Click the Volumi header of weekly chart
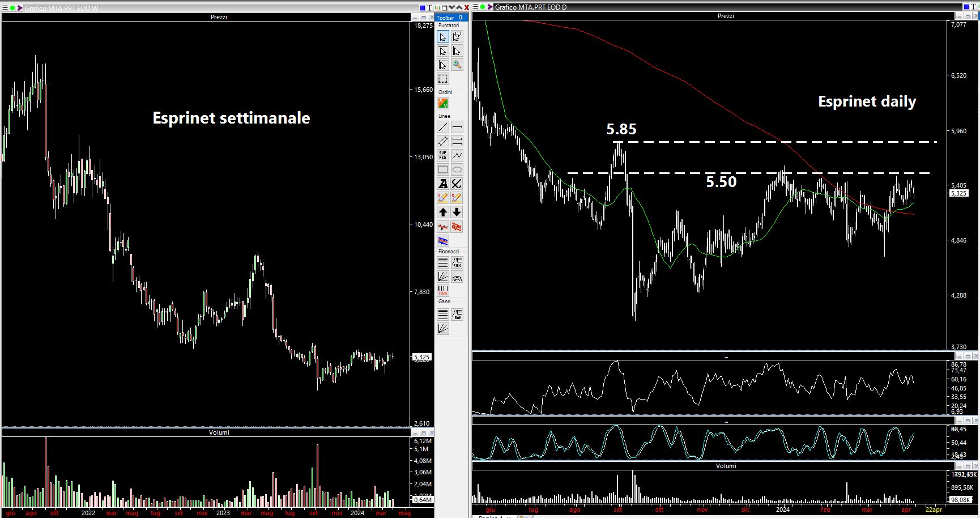Viewport: 980px width, 518px height. coord(219,432)
